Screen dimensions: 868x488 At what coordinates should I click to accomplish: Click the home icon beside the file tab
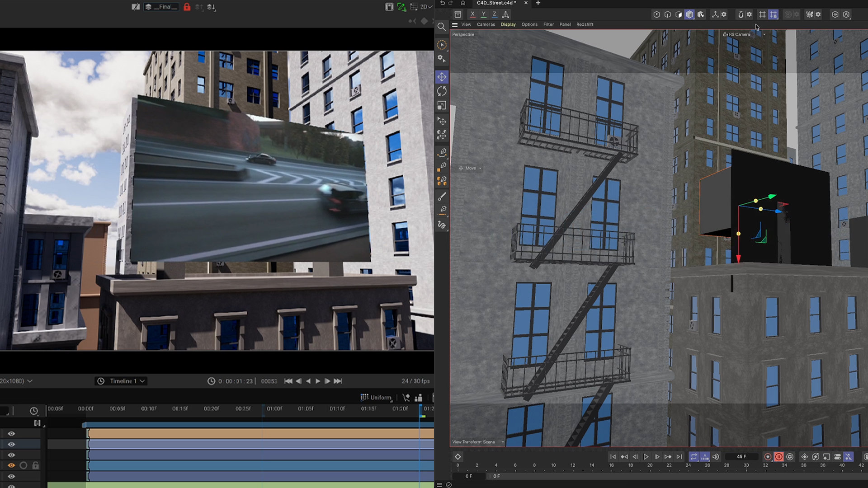463,3
